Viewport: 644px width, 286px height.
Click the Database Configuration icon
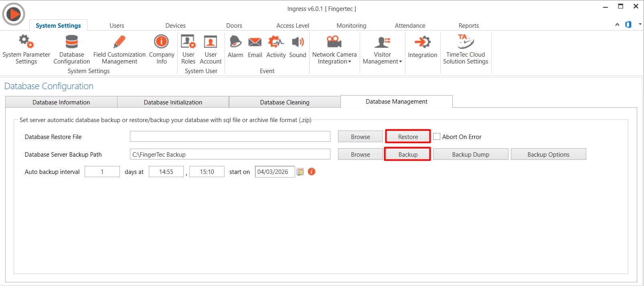click(71, 49)
